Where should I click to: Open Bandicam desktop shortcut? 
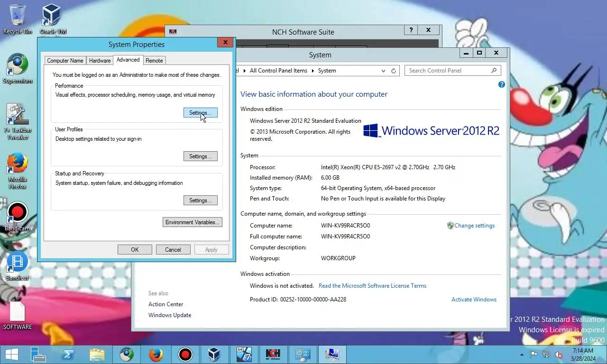(18, 217)
